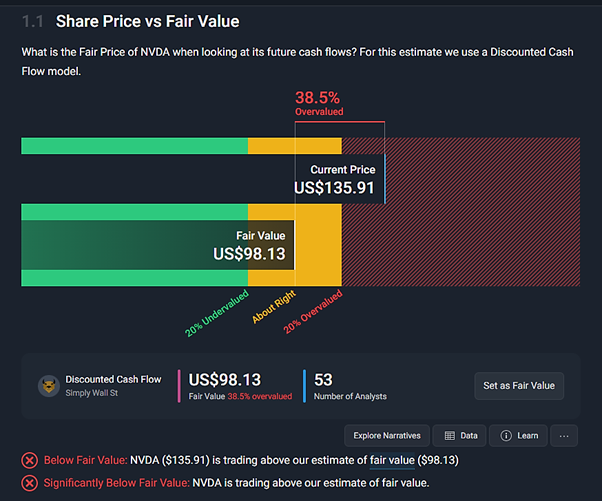Click red X icon beside Significantly Below Fair Value
The width and height of the screenshot is (602, 501).
(30, 483)
